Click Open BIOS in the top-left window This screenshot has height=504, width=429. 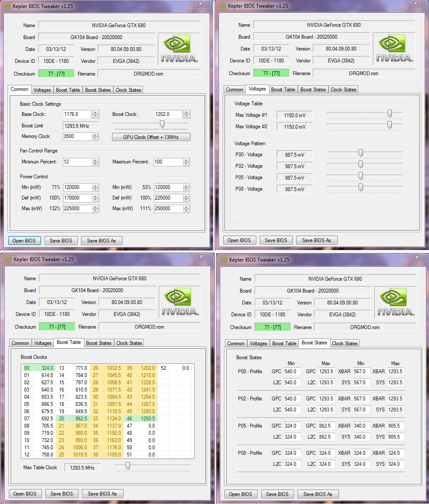24,240
